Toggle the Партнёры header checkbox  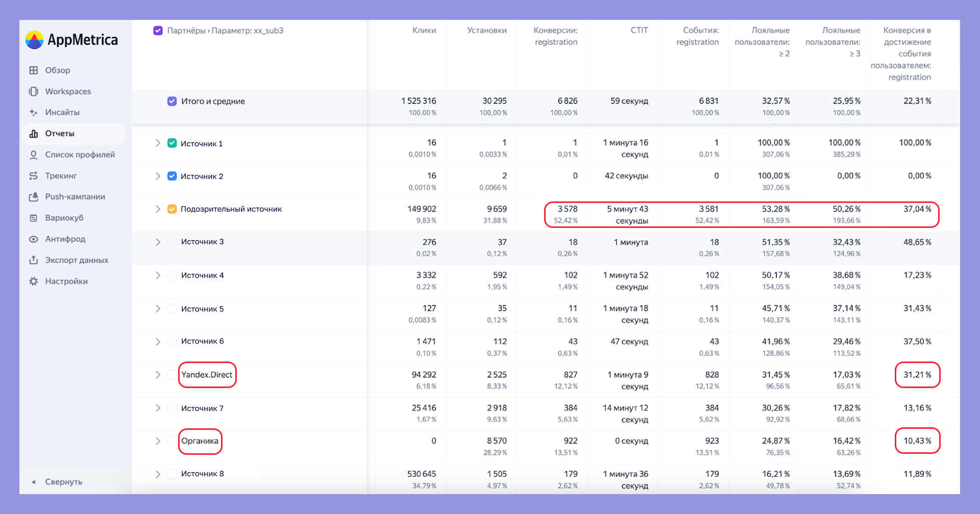(x=158, y=31)
